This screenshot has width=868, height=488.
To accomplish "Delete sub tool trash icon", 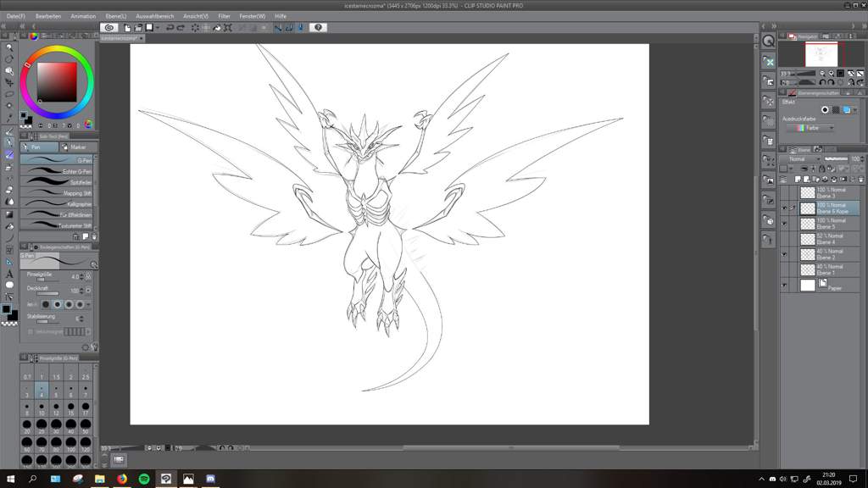I will [x=94, y=237].
